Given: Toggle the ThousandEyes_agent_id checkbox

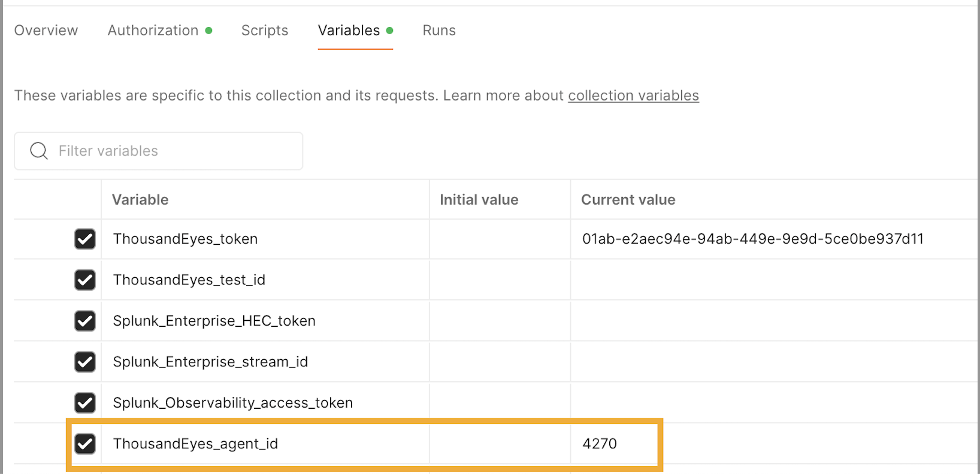Looking at the screenshot, I should [85, 443].
